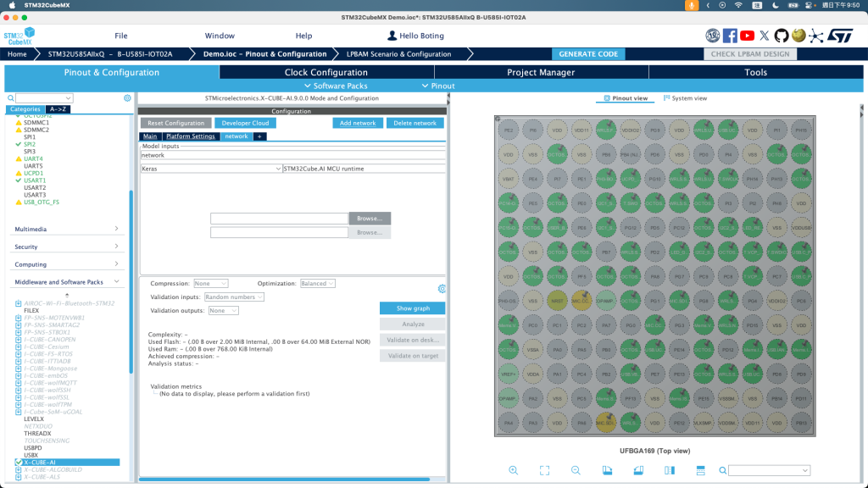Image resolution: width=868 pixels, height=488 pixels.
Task: Open the category search dropdown
Action: pos(44,98)
